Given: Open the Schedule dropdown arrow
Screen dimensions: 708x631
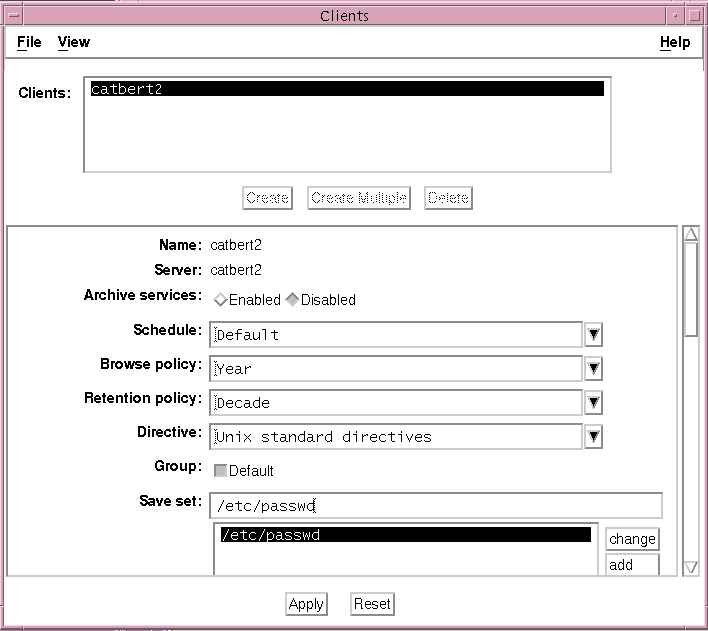Looking at the screenshot, I should coord(593,334).
